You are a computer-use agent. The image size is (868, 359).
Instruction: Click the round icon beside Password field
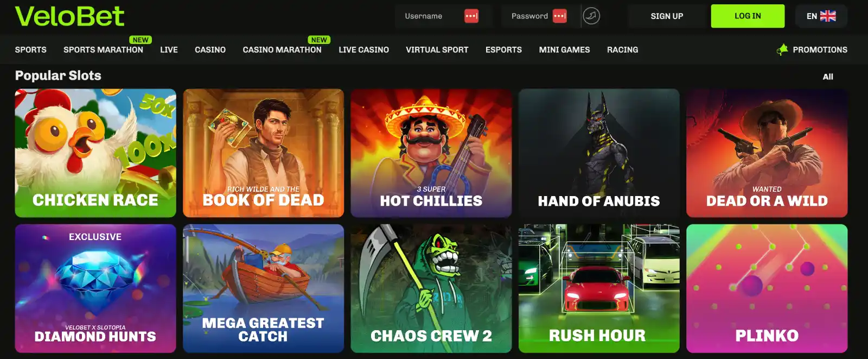coord(591,16)
